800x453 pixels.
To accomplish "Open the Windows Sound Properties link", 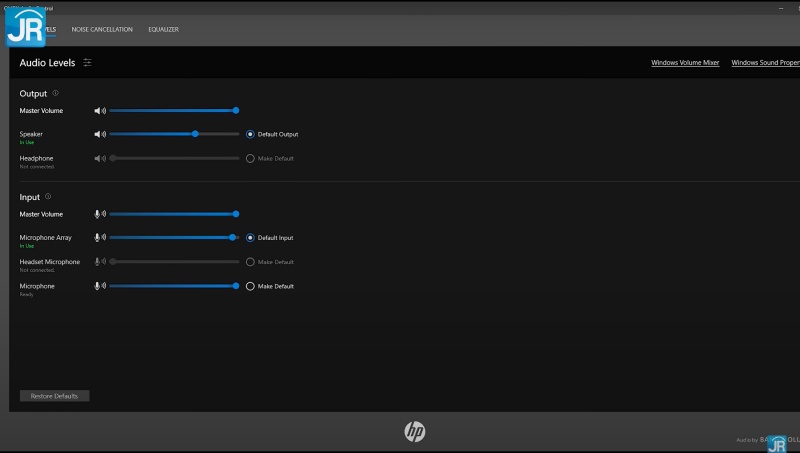I will [x=765, y=62].
